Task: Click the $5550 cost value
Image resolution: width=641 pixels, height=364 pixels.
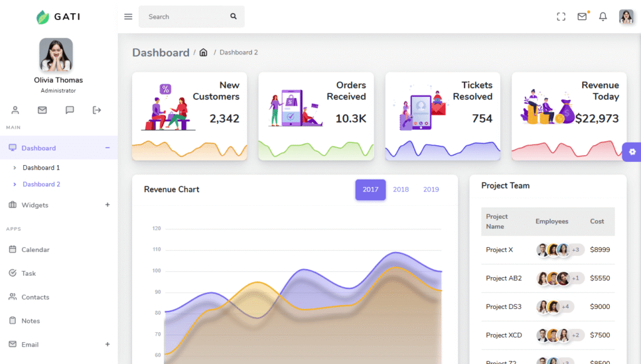Action: pos(600,278)
